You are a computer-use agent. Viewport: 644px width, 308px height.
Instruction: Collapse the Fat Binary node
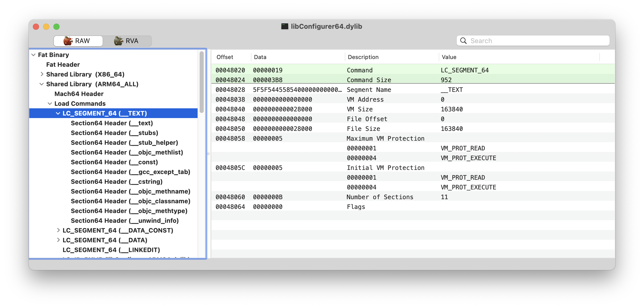33,54
